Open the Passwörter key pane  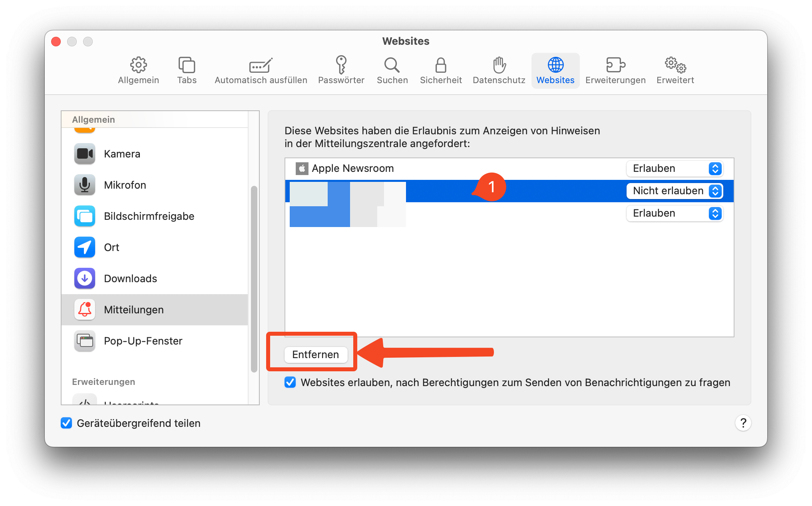click(x=341, y=70)
